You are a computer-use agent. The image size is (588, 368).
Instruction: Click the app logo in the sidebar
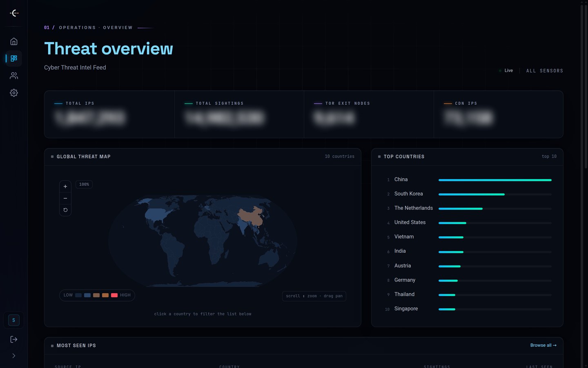click(14, 13)
